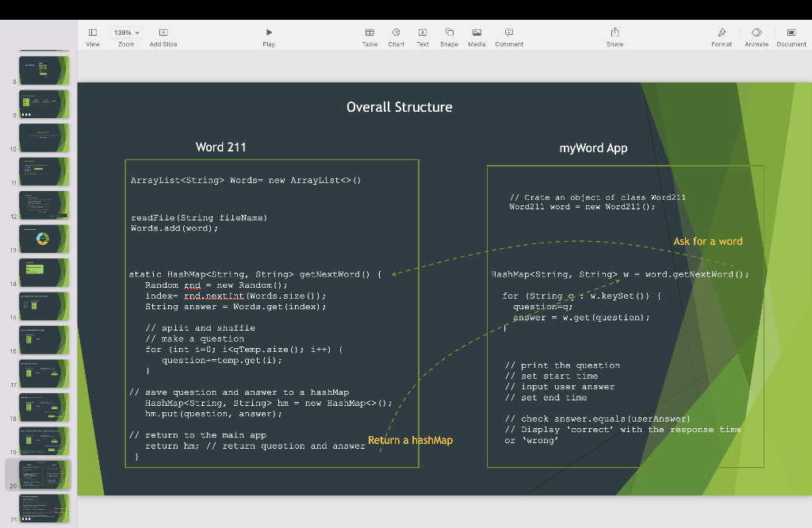Select slide 12 thumbnail
Viewport: 812px width, 528px height.
[44, 205]
